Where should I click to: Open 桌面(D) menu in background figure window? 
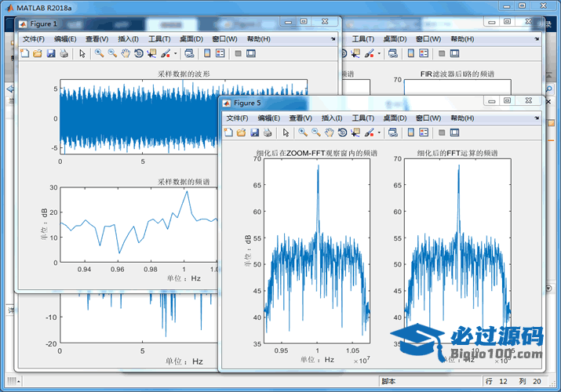[x=395, y=39]
